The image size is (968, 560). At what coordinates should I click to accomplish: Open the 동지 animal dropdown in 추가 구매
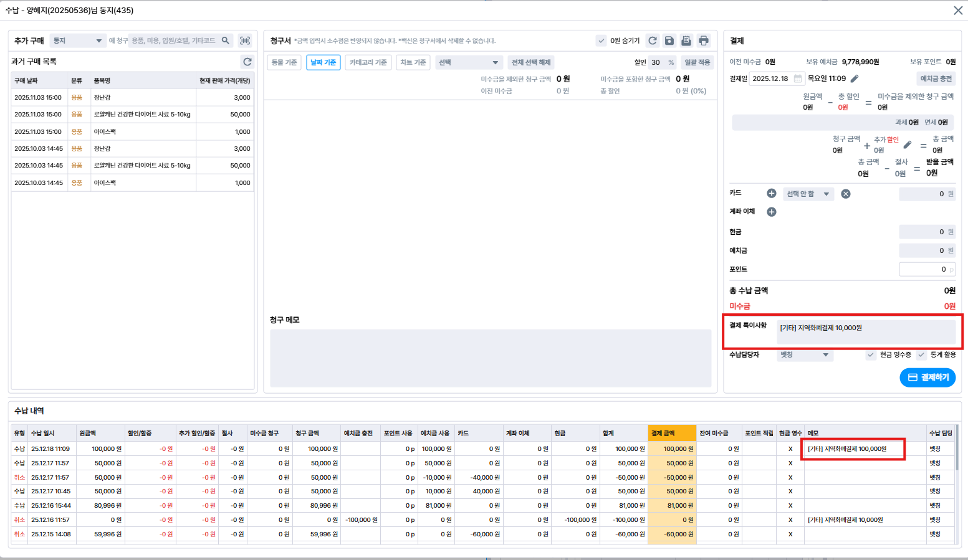(77, 40)
